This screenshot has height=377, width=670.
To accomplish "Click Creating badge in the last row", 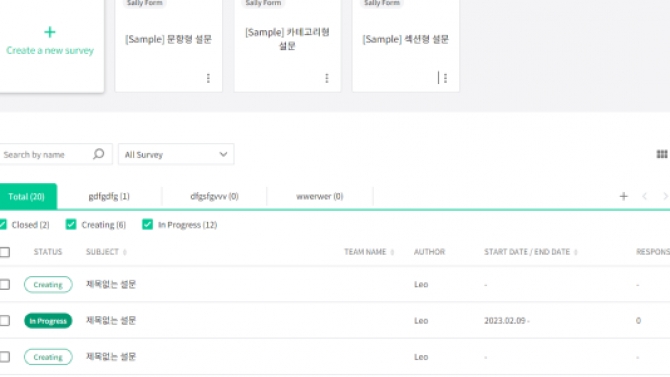I will click(48, 357).
